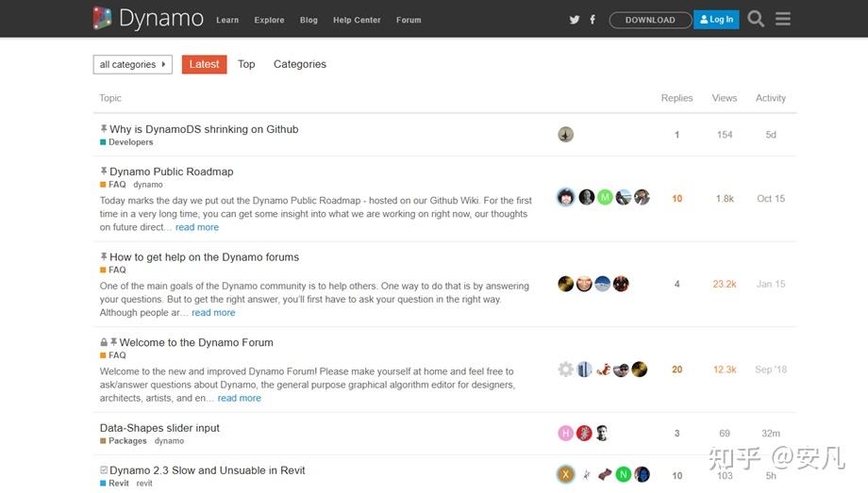The image size is (868, 493).
Task: Open the Categories tab
Action: 300,64
